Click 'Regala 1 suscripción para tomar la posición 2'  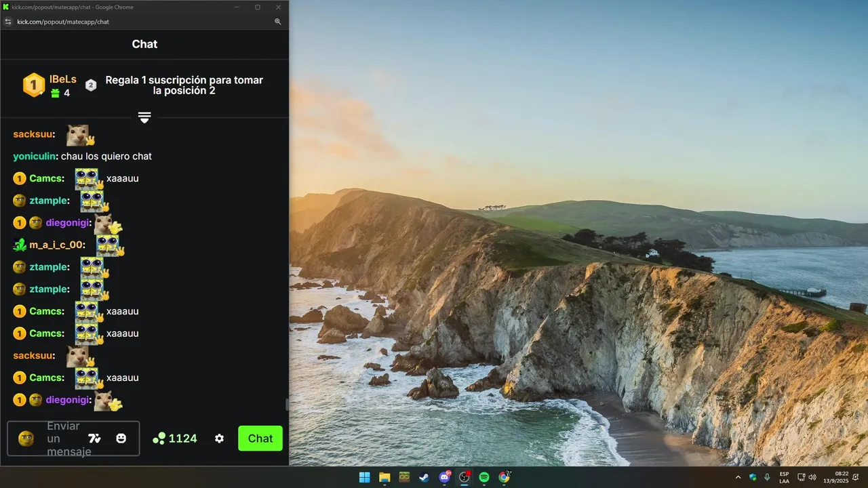pyautogui.click(x=184, y=85)
